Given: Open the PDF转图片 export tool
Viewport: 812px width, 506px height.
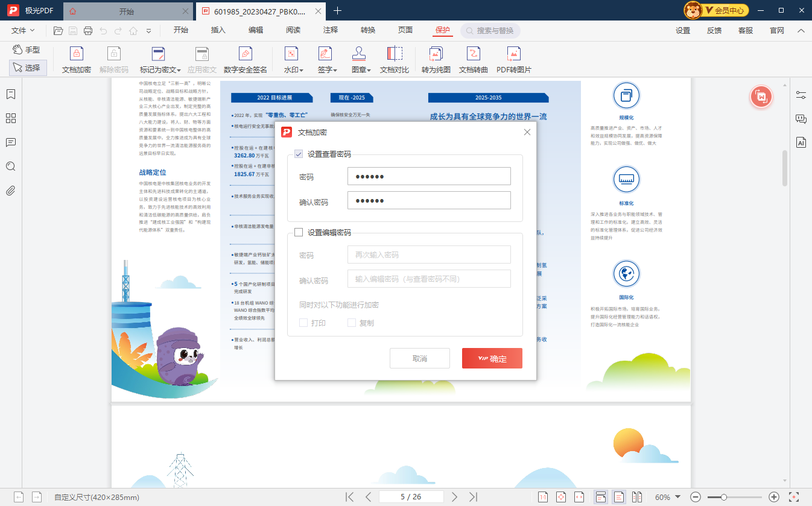Looking at the screenshot, I should click(512, 60).
